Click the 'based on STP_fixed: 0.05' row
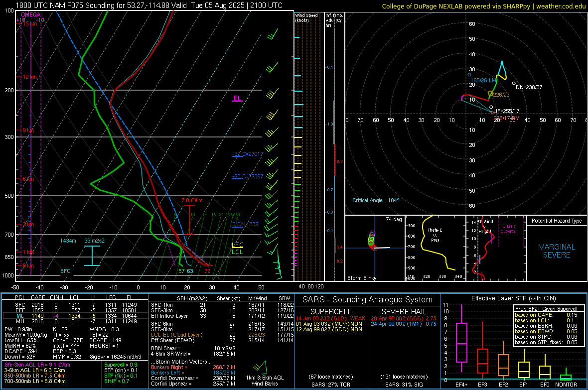Viewport: 588px width, 390px height. pyautogui.click(x=546, y=342)
